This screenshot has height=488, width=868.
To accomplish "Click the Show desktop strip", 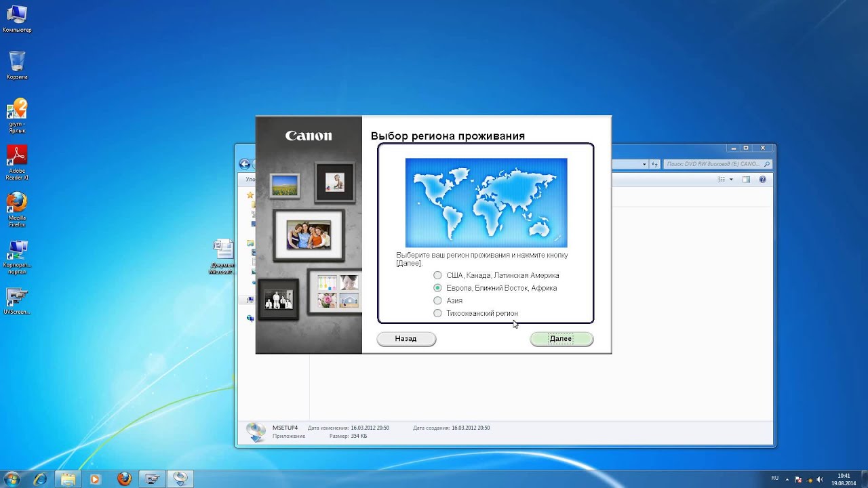I will 864,479.
